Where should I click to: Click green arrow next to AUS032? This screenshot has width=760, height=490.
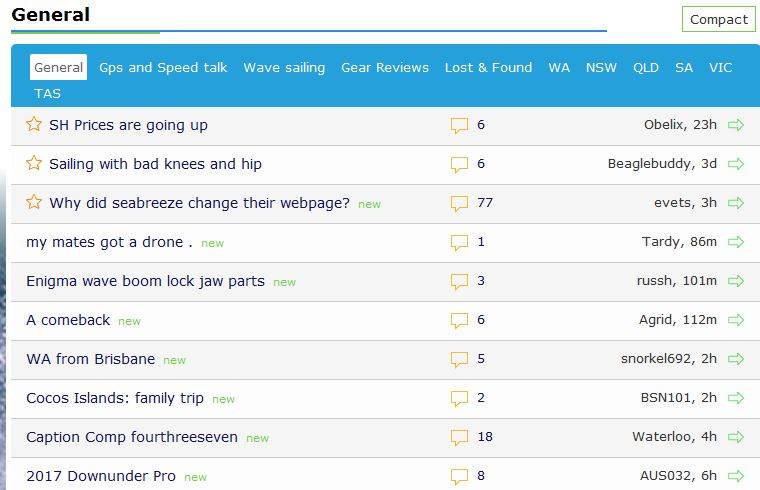point(736,476)
